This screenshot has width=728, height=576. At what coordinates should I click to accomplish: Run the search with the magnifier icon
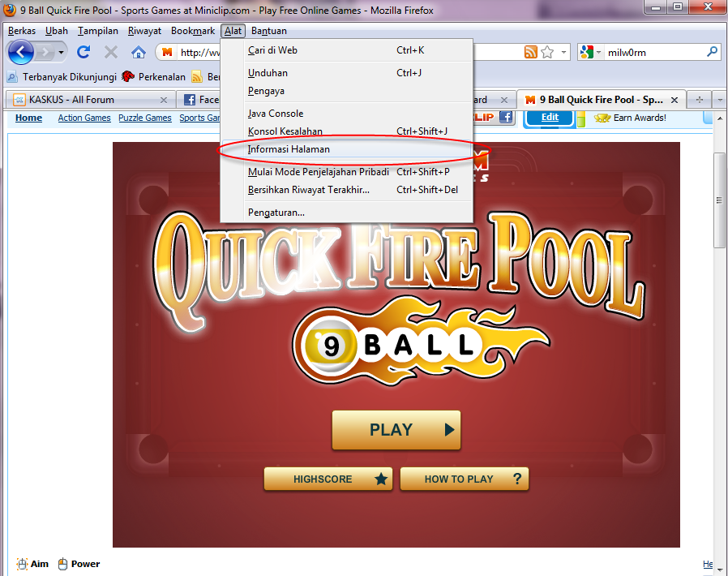(x=713, y=52)
